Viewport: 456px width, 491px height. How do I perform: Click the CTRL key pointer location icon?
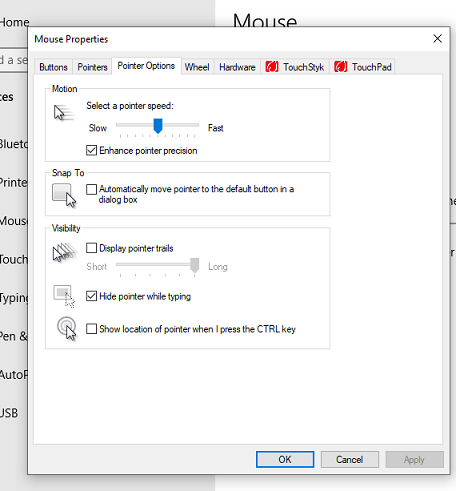[67, 328]
